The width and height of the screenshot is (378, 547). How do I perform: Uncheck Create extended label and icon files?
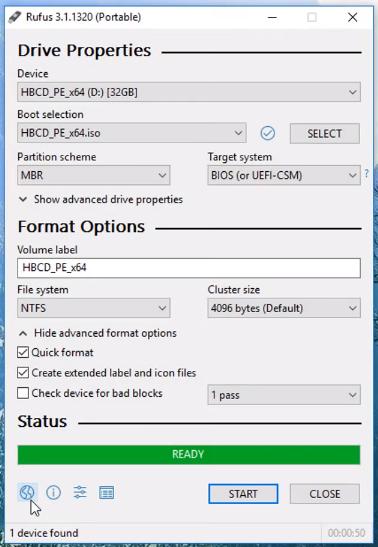coord(23,373)
